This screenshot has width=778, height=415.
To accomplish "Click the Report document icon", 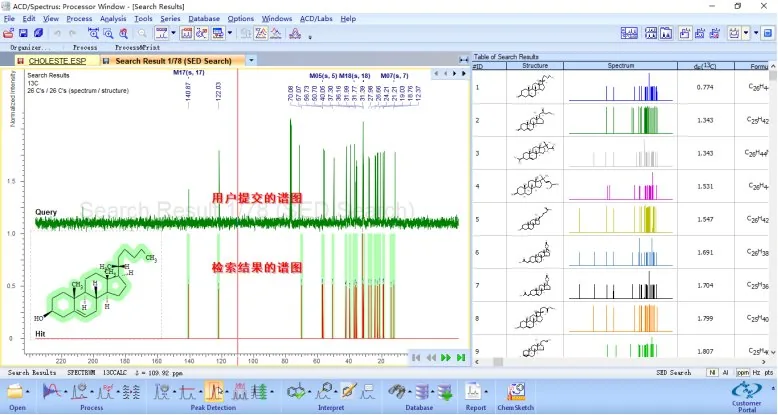I will pyautogui.click(x=473, y=392).
